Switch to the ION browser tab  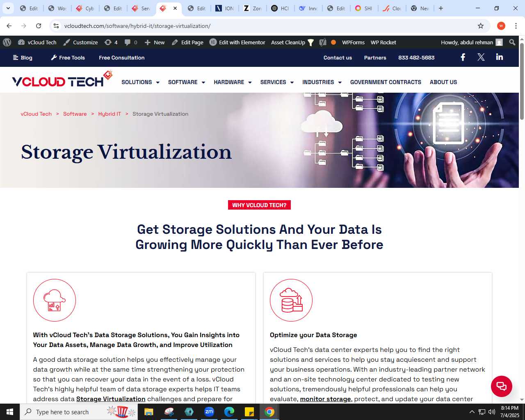click(225, 8)
